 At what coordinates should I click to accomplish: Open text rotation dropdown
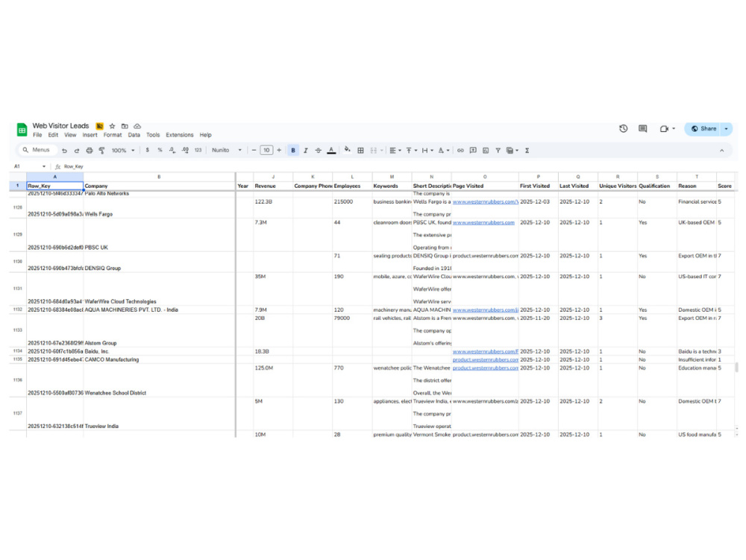tap(444, 150)
